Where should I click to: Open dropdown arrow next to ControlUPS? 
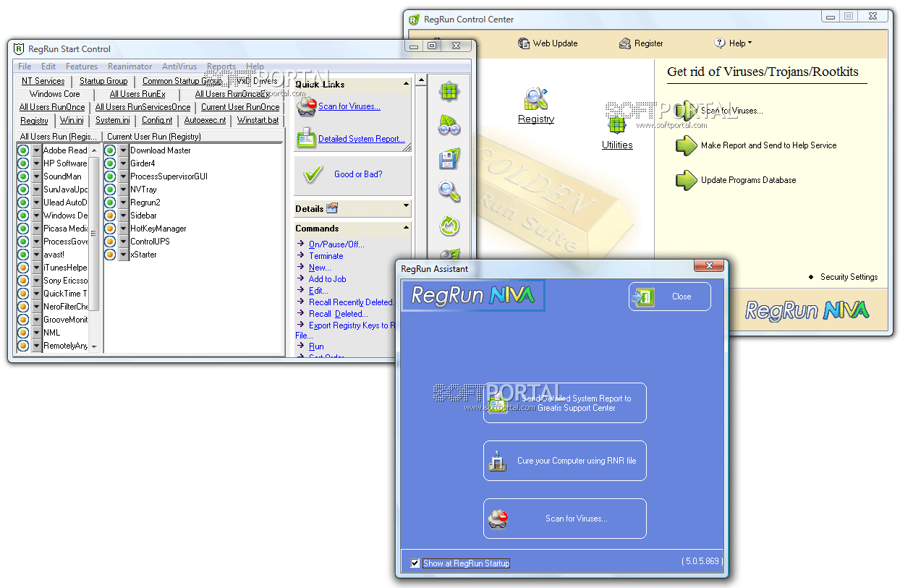point(123,242)
